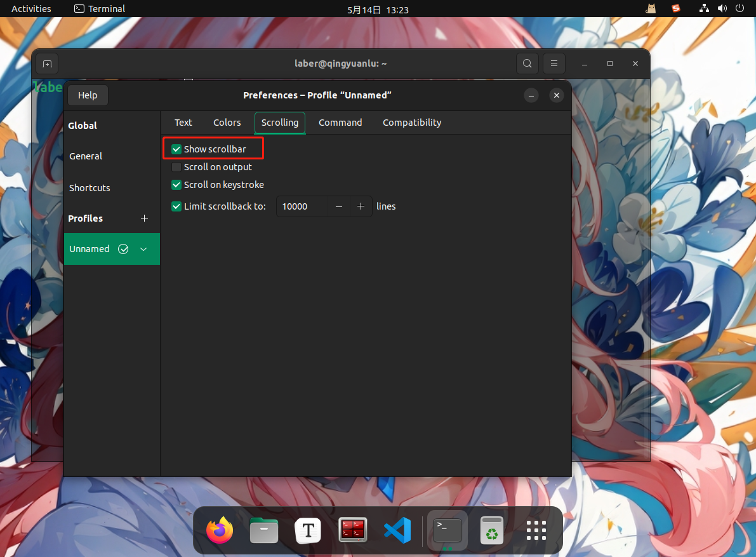The height and width of the screenshot is (557, 756).
Task: Click the Help button in Preferences
Action: 88,95
